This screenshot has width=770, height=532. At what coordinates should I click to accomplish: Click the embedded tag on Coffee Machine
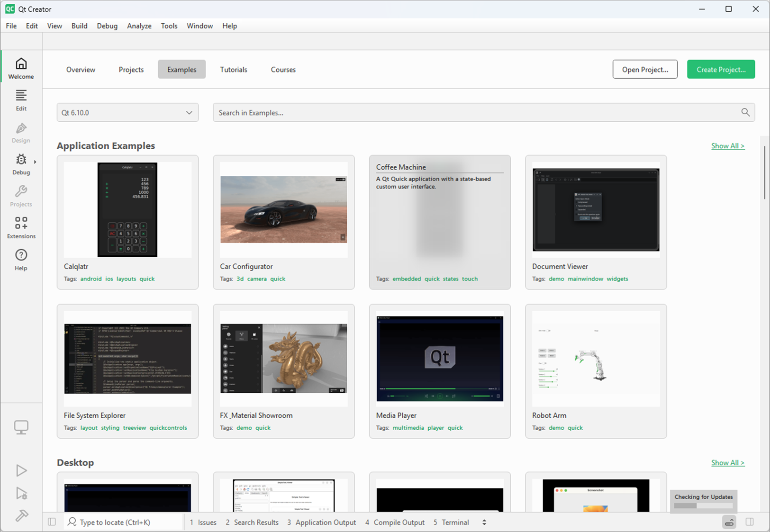pyautogui.click(x=407, y=279)
